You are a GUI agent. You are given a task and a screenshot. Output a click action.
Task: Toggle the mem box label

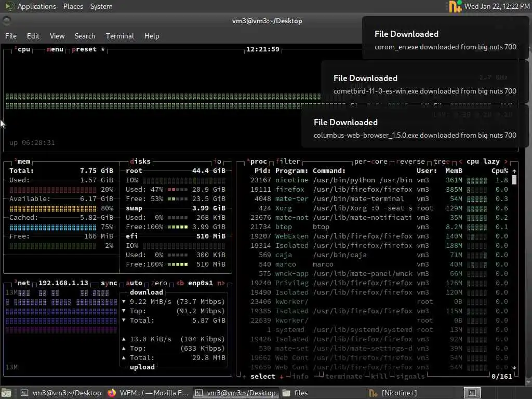coord(23,162)
